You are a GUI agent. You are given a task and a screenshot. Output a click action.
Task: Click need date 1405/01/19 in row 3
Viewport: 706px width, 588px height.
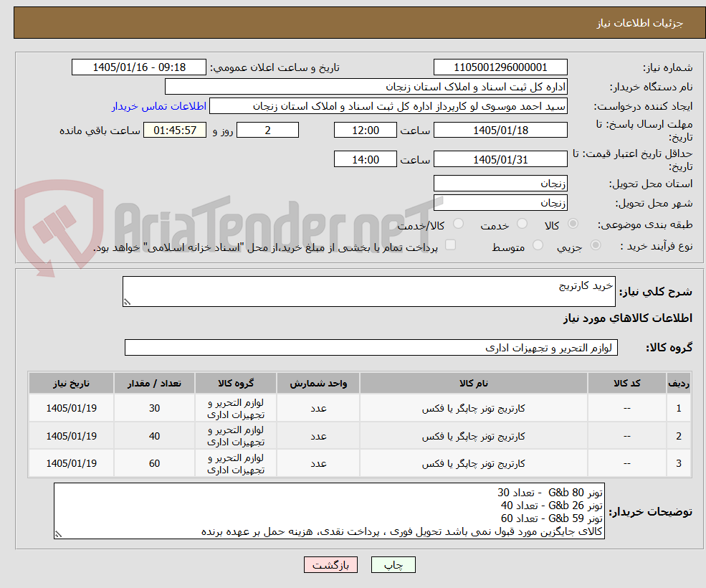coord(71,463)
